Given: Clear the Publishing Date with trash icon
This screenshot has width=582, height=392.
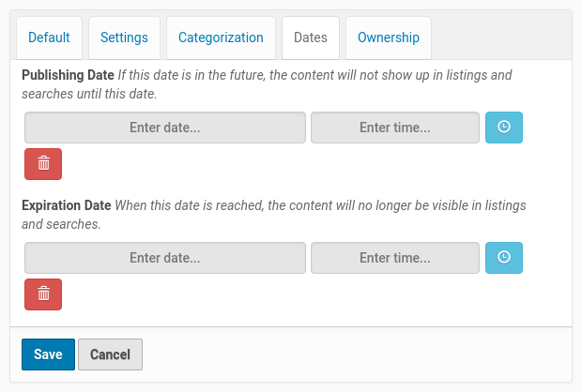Looking at the screenshot, I should pyautogui.click(x=43, y=163).
